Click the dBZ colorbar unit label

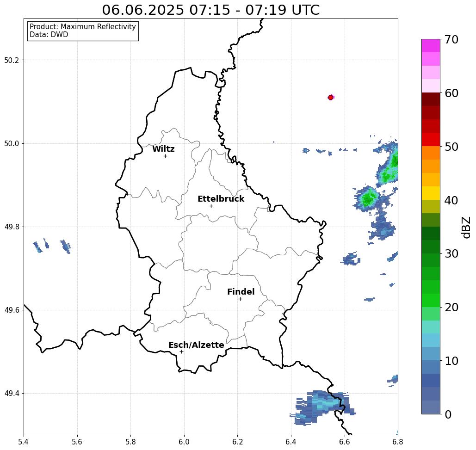point(466,227)
